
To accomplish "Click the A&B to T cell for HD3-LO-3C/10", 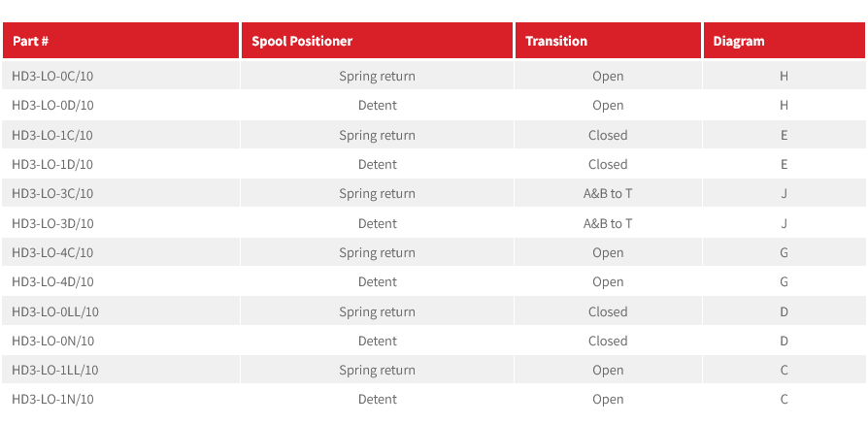I will click(608, 193).
